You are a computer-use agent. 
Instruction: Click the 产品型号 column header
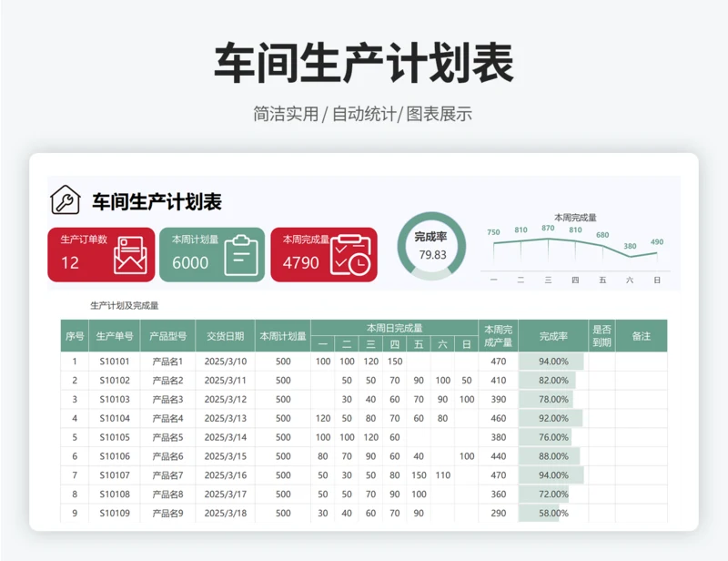(168, 335)
